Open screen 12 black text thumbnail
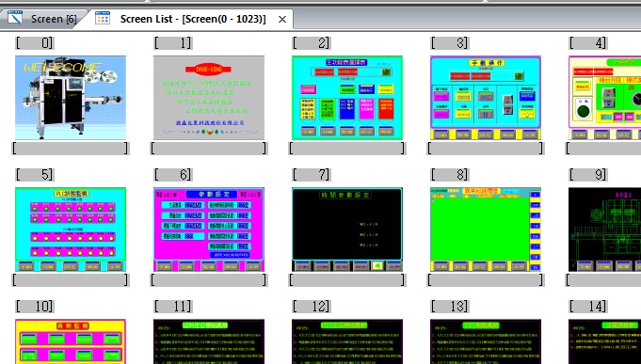Viewport: 641px width, 364px height. coord(347,341)
